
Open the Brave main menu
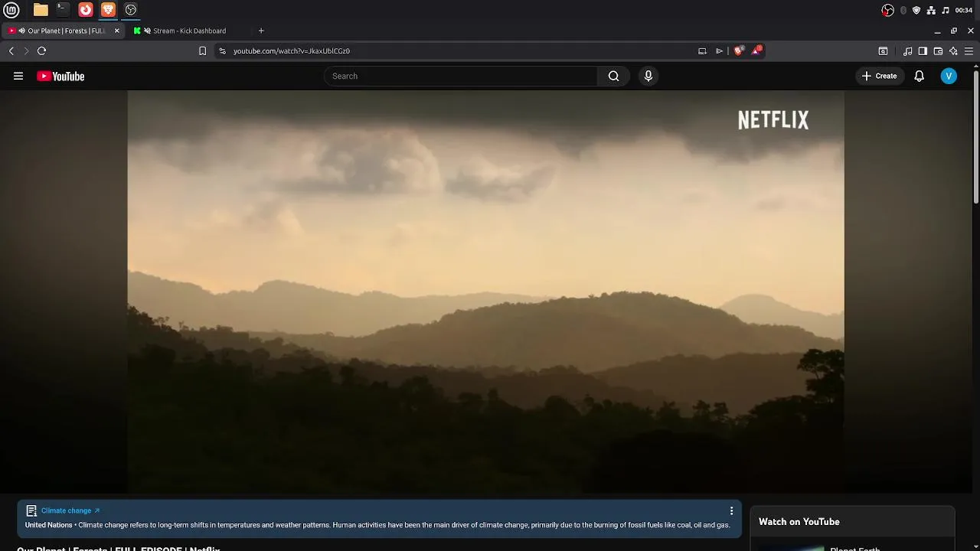pyautogui.click(x=969, y=51)
